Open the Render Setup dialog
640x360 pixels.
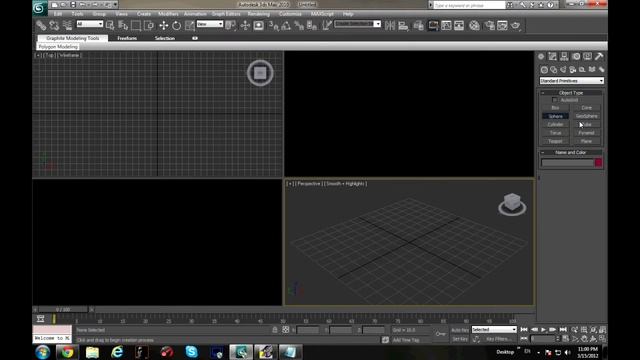click(x=489, y=25)
